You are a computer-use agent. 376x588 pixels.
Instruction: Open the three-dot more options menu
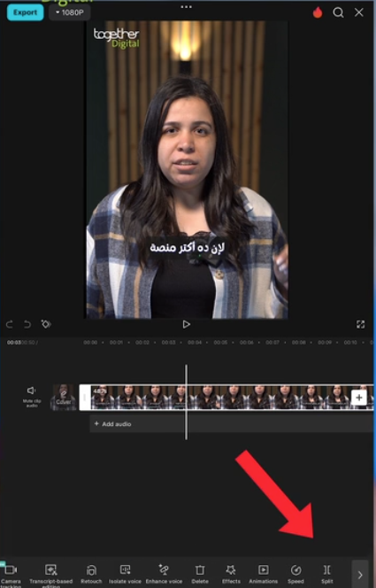186,7
